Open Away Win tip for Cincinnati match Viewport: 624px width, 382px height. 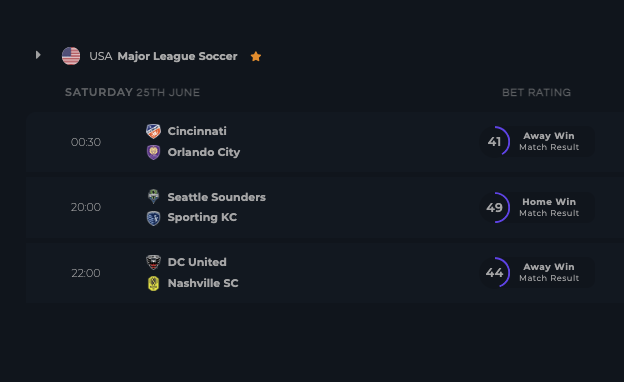click(x=549, y=141)
